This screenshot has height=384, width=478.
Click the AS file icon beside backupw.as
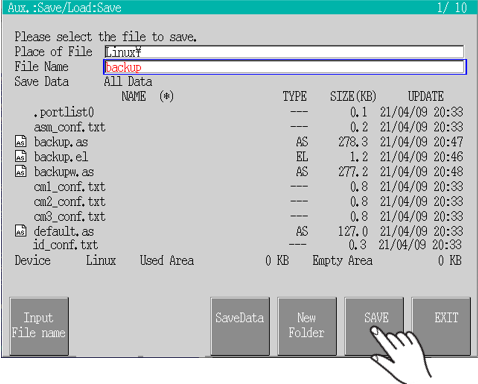(x=21, y=171)
